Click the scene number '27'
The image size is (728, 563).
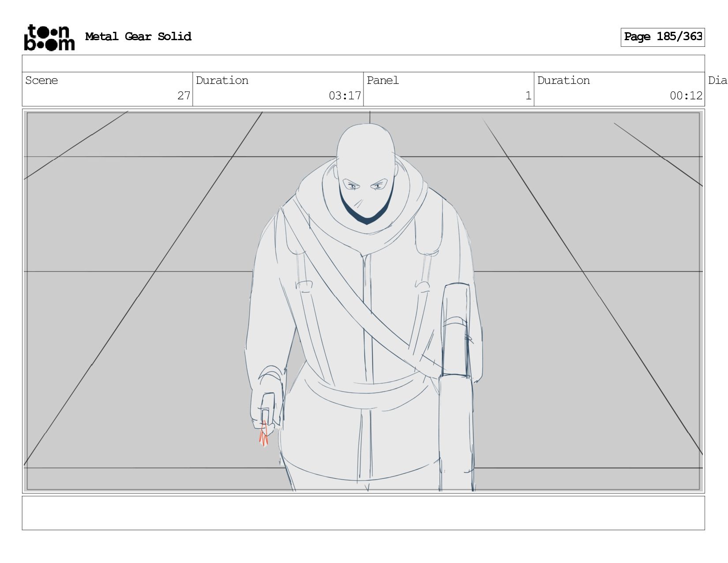pos(184,96)
